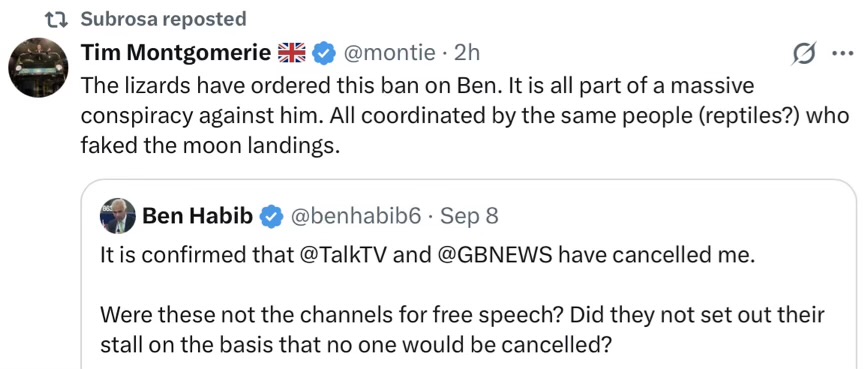The height and width of the screenshot is (369, 864).
Task: Open the Ben Habib display name
Action: [x=197, y=217]
